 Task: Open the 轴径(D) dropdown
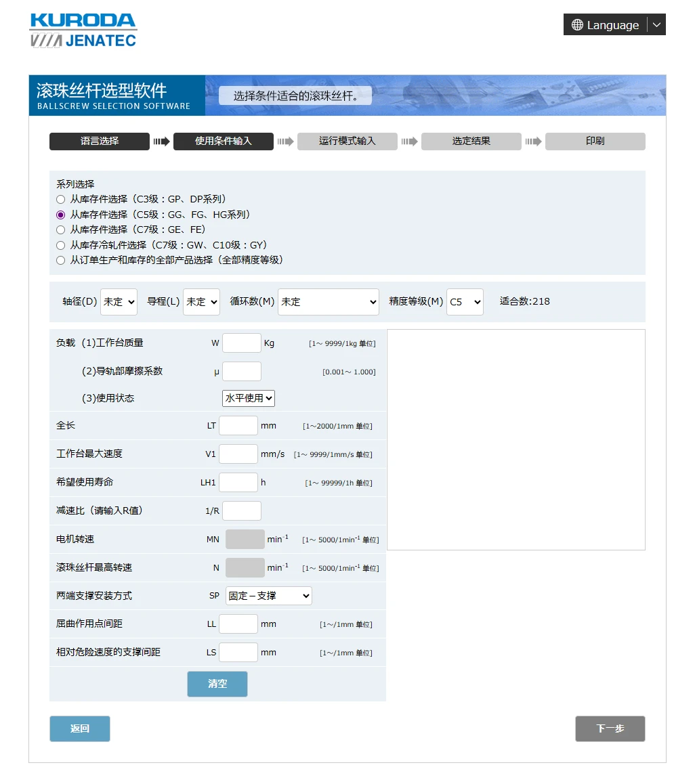(119, 302)
